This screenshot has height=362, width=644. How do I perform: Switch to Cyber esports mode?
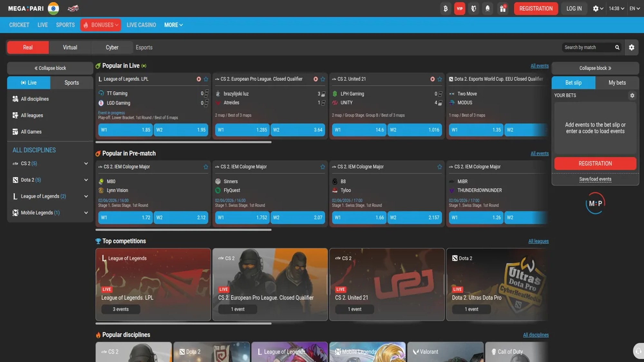112,47
